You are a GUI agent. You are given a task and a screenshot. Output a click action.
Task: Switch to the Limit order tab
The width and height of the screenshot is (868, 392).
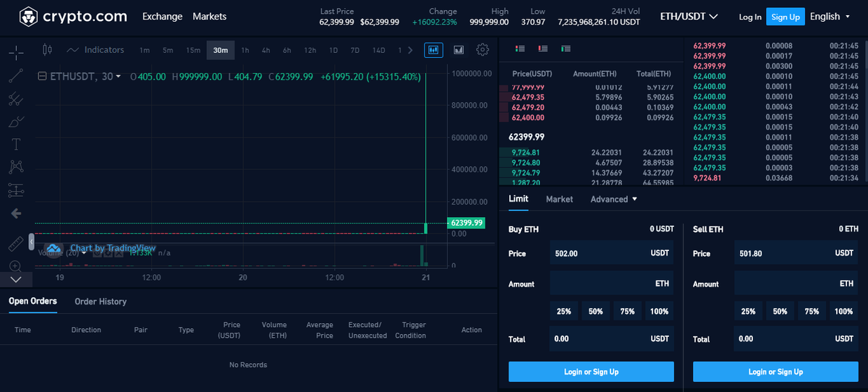[518, 199]
